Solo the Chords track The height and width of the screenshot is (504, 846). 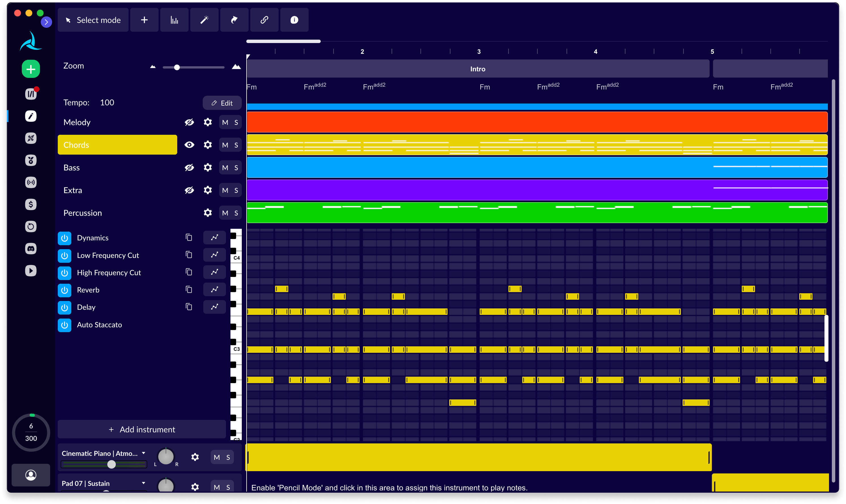pos(236,145)
